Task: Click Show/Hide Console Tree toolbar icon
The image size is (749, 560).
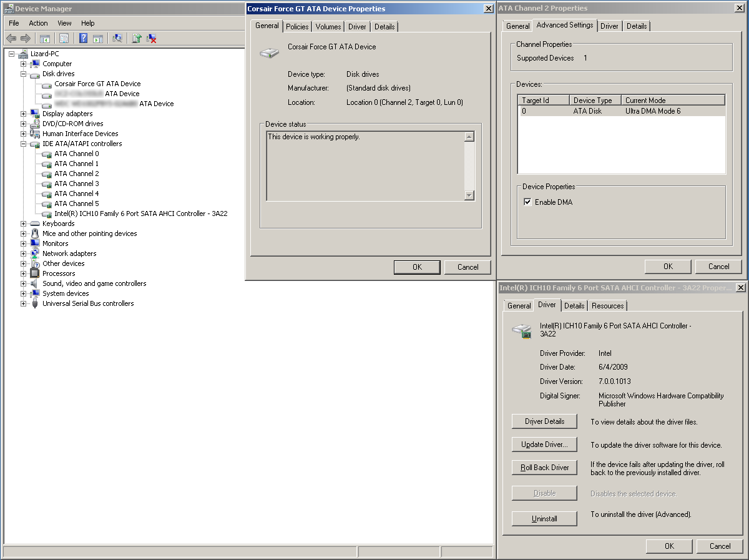Action: pos(45,39)
